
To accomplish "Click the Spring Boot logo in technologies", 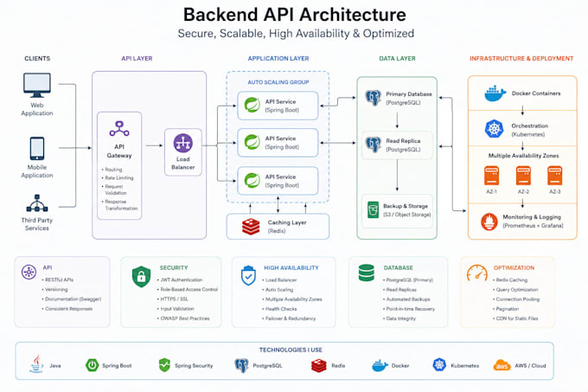I will (x=92, y=365).
